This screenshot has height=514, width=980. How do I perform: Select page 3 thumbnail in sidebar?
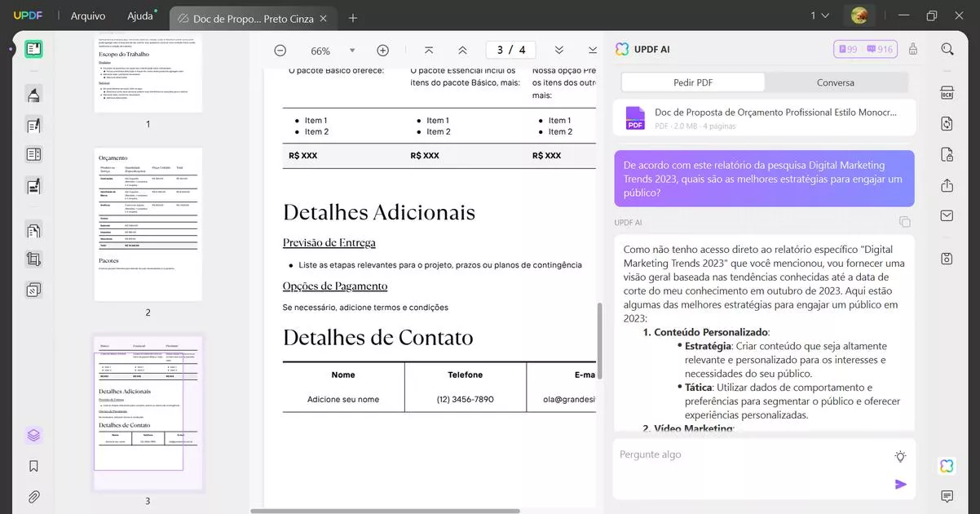(x=147, y=412)
